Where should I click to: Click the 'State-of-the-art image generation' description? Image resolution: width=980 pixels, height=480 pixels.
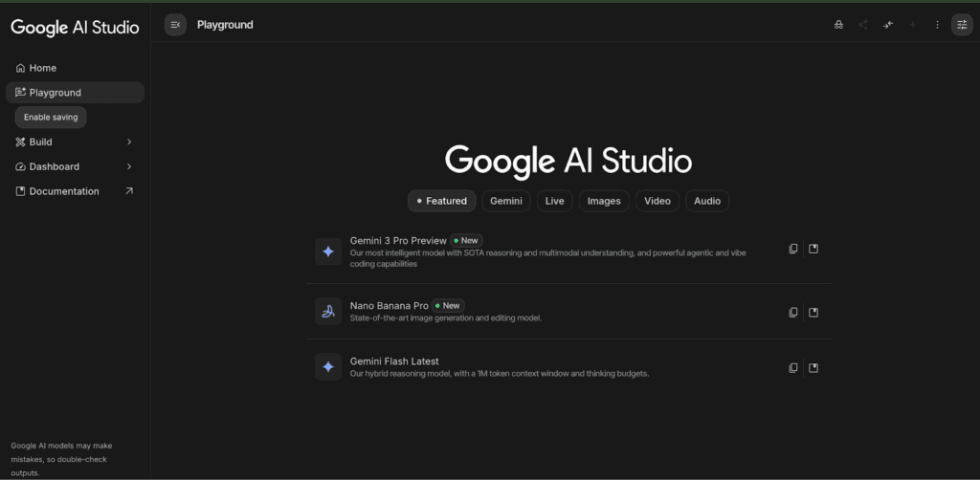coord(446,318)
